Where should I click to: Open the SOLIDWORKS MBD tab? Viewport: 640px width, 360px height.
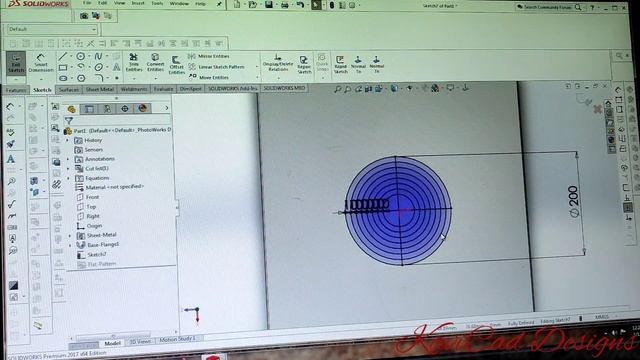tap(284, 88)
